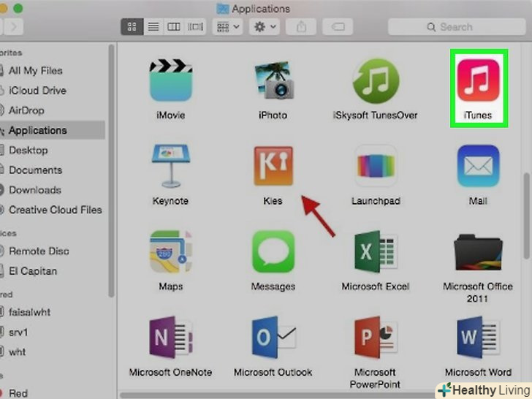The image size is (532, 399).
Task: Open Desktop in sidebar
Action: (x=28, y=151)
